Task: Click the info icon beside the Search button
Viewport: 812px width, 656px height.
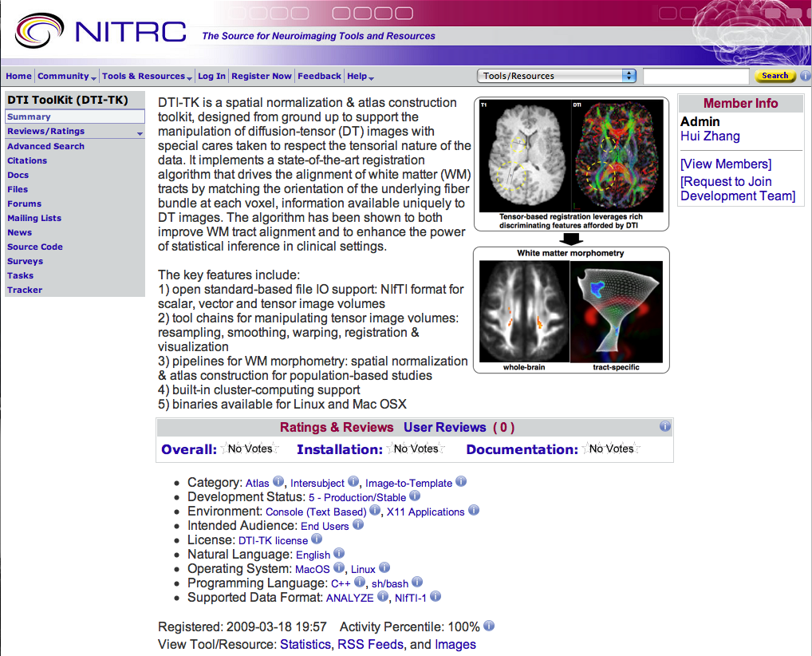Action: pos(805,76)
